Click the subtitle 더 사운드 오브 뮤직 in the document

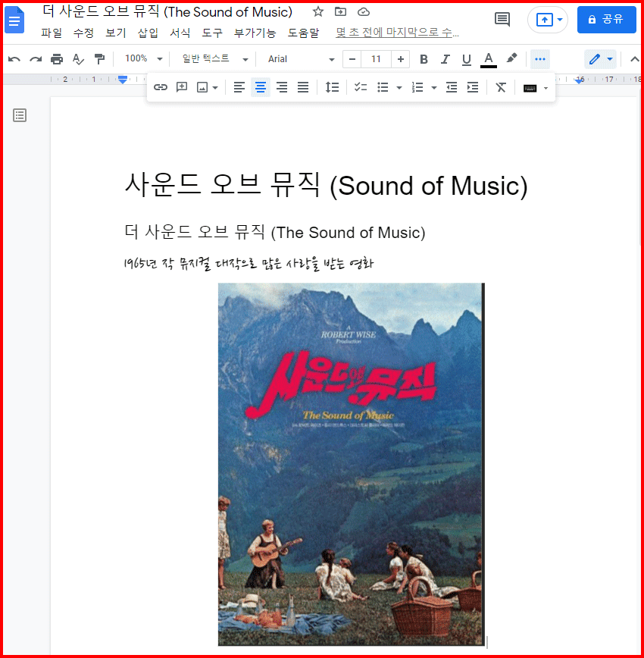point(275,232)
